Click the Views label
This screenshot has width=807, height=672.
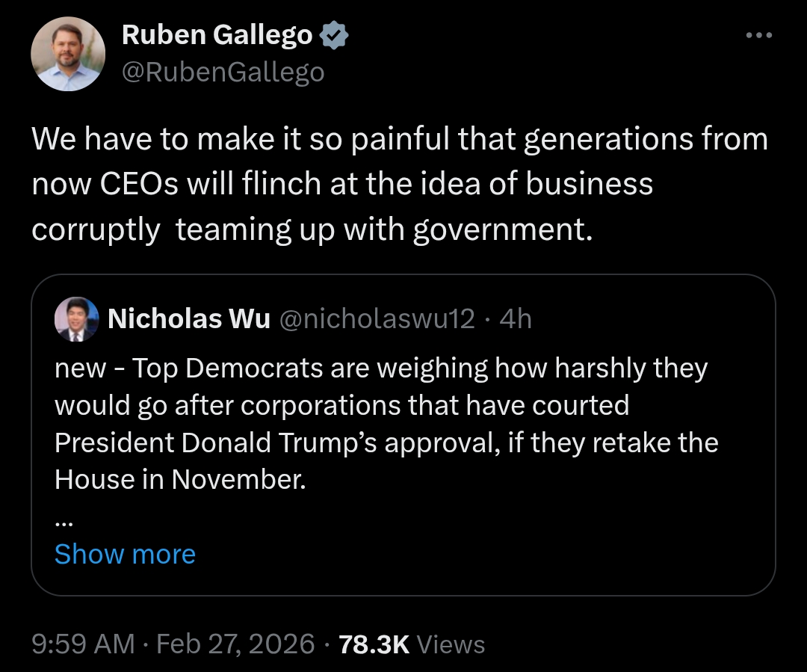tap(451, 644)
